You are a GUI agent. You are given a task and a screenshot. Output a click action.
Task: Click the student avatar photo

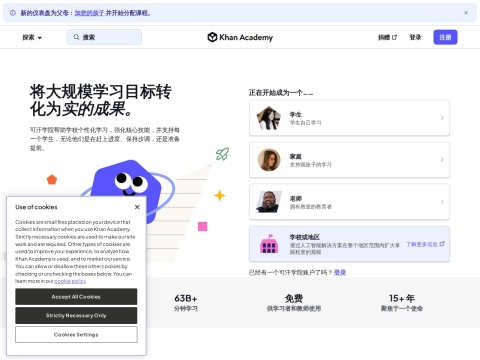pyautogui.click(x=269, y=118)
